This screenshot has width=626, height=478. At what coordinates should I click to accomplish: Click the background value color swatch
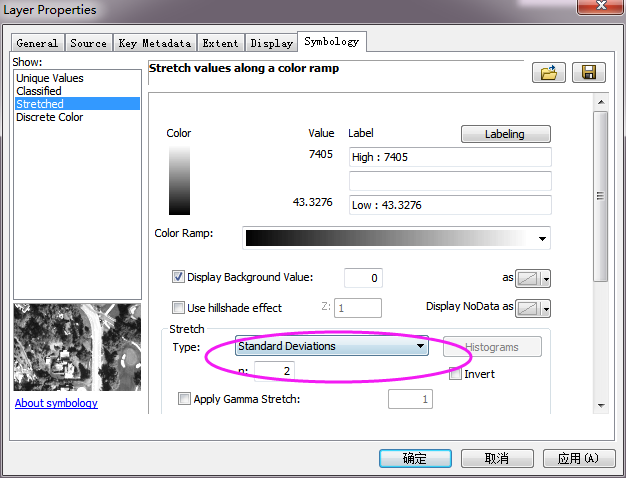[x=528, y=279]
